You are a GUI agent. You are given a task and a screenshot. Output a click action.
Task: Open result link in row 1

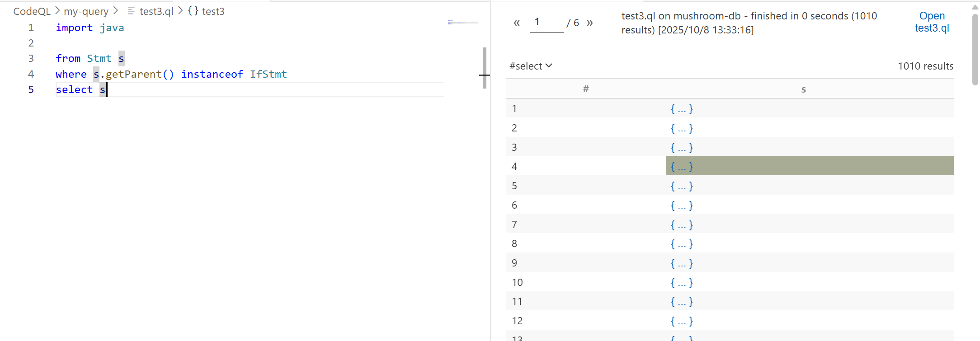pos(682,108)
